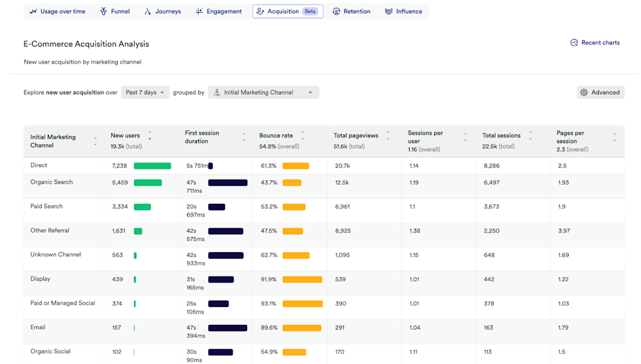Toggle sort on Bounce rate column

302,136
